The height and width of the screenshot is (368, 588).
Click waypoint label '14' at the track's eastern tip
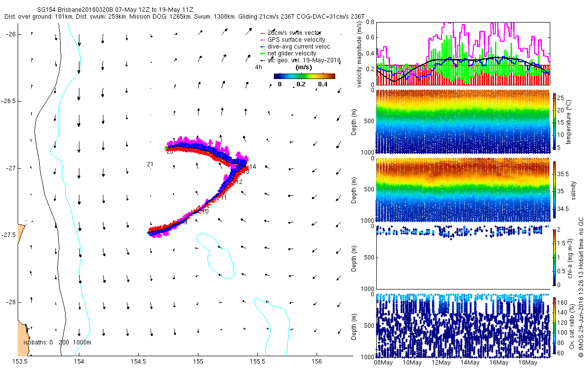tap(253, 167)
